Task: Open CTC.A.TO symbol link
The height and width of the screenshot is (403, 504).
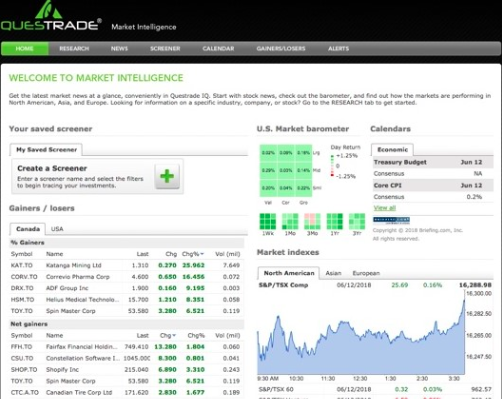Action: pos(25,392)
